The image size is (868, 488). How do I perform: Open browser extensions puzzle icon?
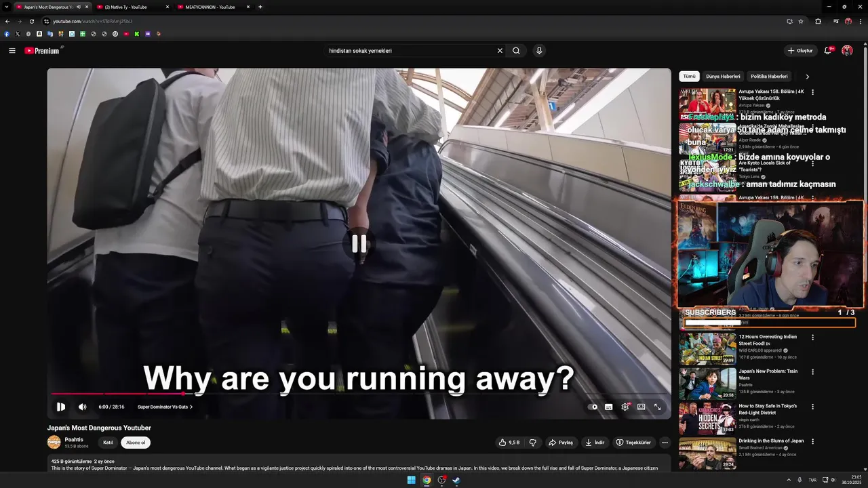[x=818, y=21]
